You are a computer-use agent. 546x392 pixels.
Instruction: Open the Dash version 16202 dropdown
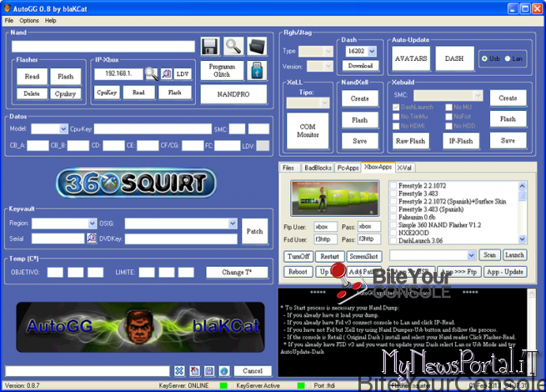[372, 51]
